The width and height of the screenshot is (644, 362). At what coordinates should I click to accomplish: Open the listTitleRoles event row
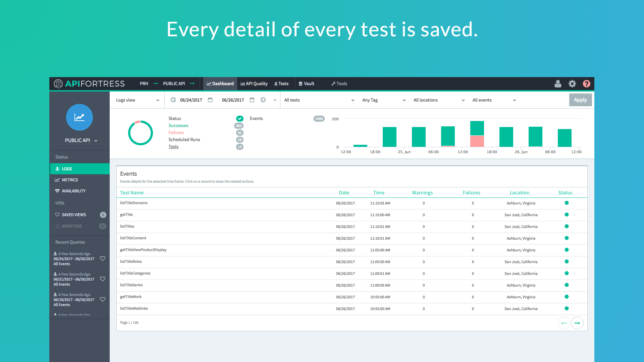352,262
